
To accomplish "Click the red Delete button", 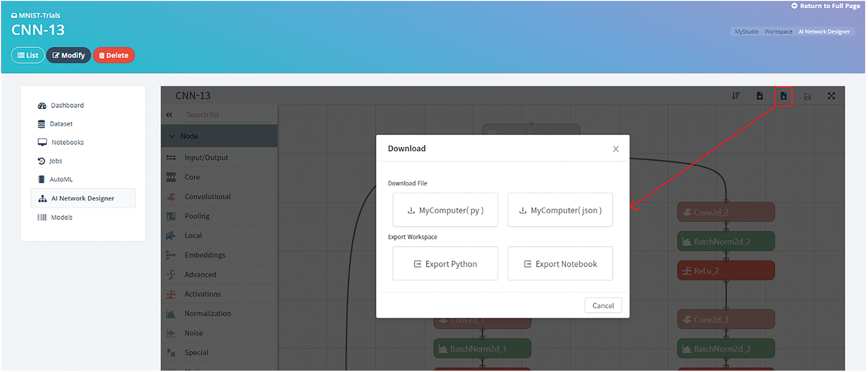I will click(114, 56).
